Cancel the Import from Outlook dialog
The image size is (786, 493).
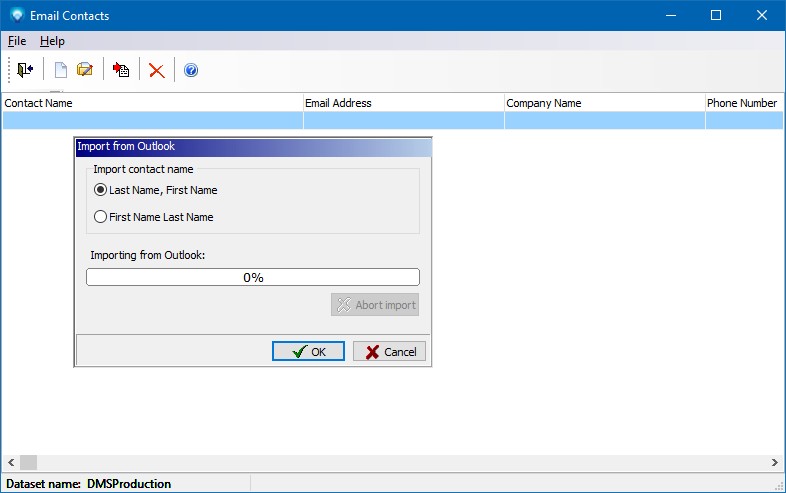pos(390,352)
